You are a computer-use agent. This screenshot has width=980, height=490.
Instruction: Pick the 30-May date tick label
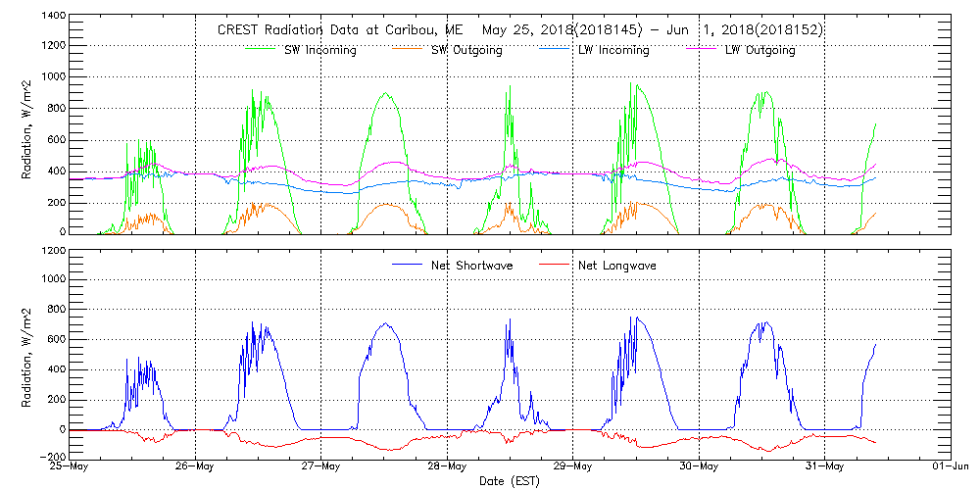tap(699, 466)
